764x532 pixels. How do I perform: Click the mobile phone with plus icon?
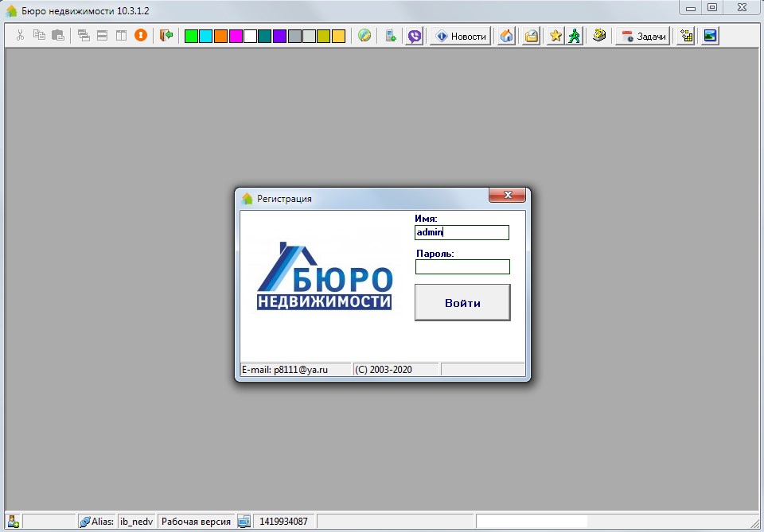tap(390, 36)
